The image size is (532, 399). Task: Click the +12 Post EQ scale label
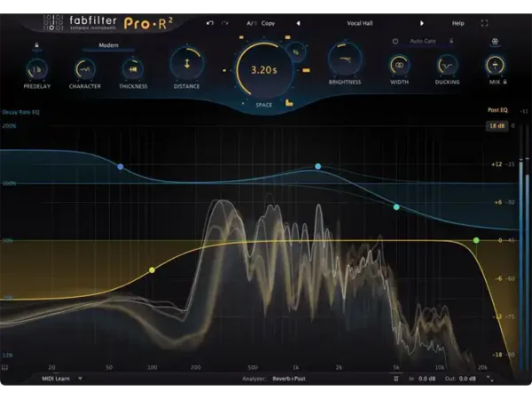click(497, 164)
